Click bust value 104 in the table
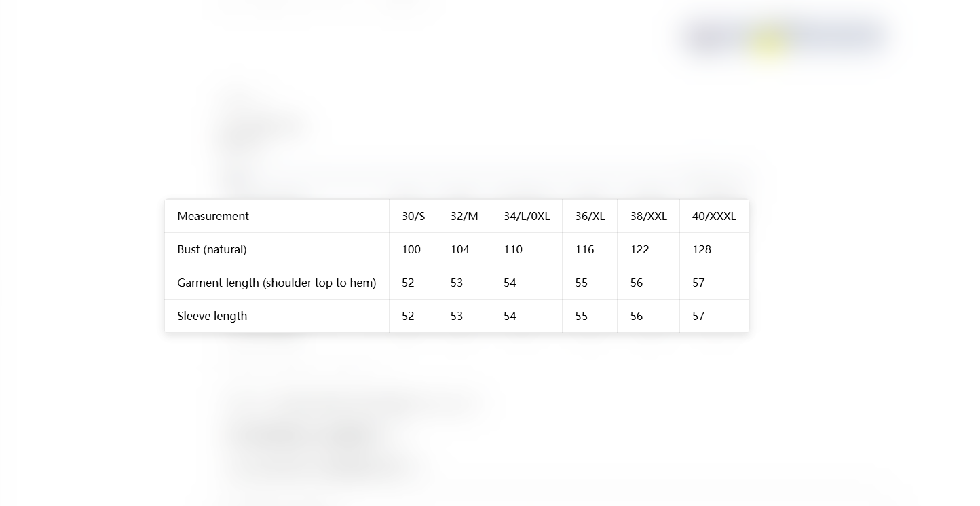 pyautogui.click(x=465, y=249)
